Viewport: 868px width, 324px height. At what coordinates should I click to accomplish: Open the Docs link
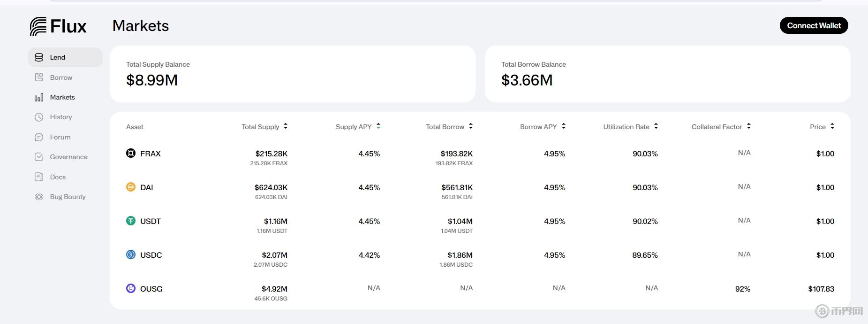pos(65,177)
